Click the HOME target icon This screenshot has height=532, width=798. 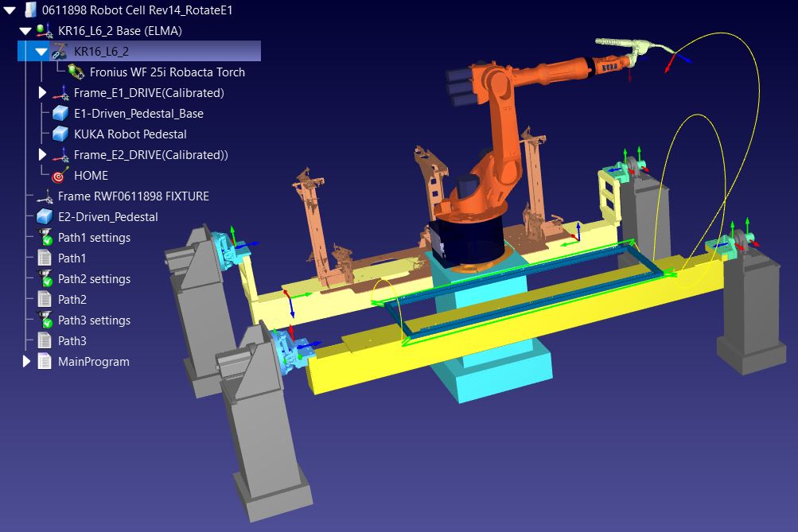coord(60,176)
